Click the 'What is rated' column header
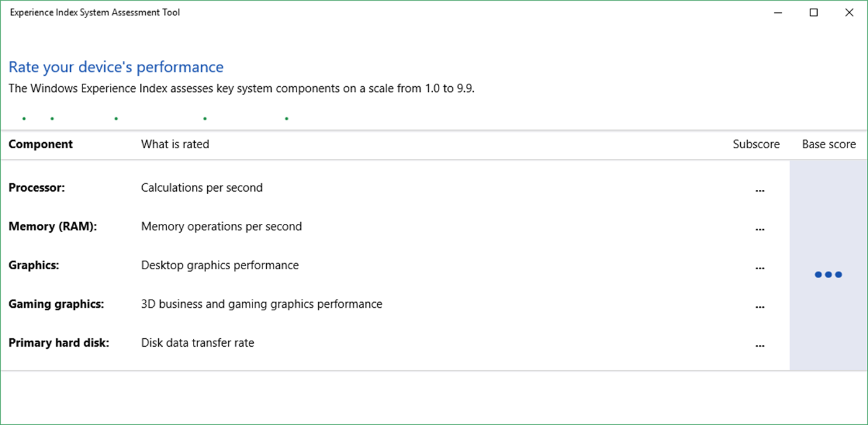Image resolution: width=868 pixels, height=425 pixels. [175, 145]
